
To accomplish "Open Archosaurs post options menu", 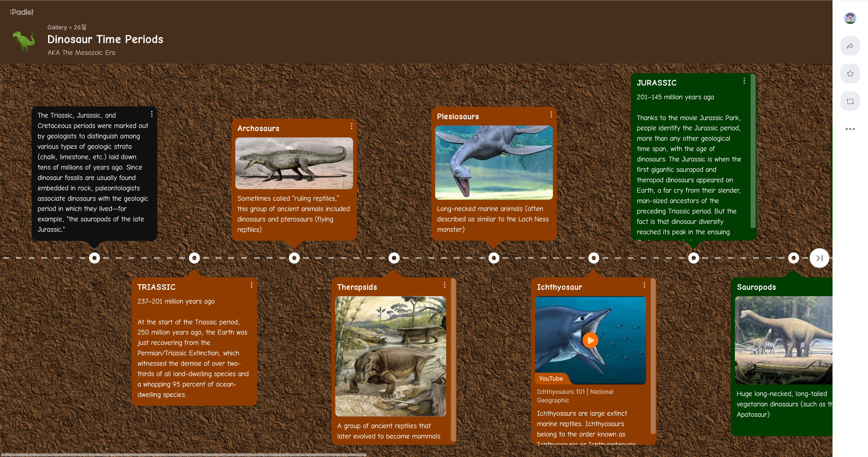I will pyautogui.click(x=351, y=126).
